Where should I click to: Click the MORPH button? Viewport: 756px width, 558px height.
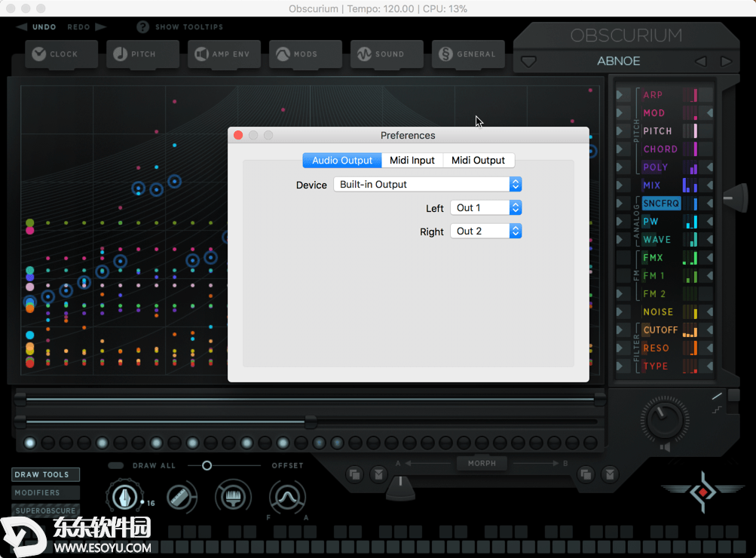click(482, 463)
